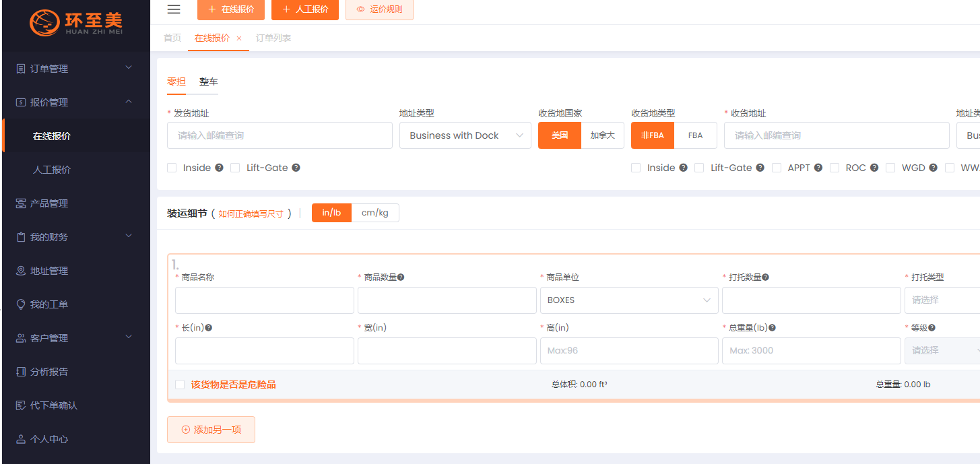Click the 个人中心 user icon
Viewport: 980px width, 464px height.
21,439
